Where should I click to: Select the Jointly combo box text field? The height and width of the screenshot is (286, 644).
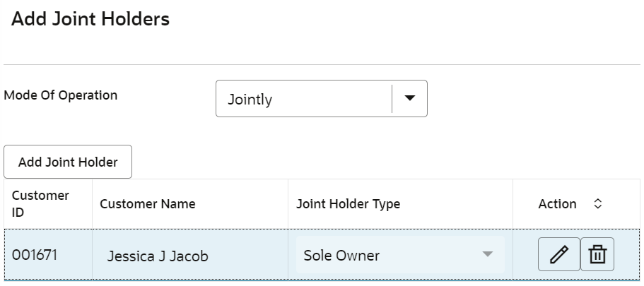click(x=304, y=98)
